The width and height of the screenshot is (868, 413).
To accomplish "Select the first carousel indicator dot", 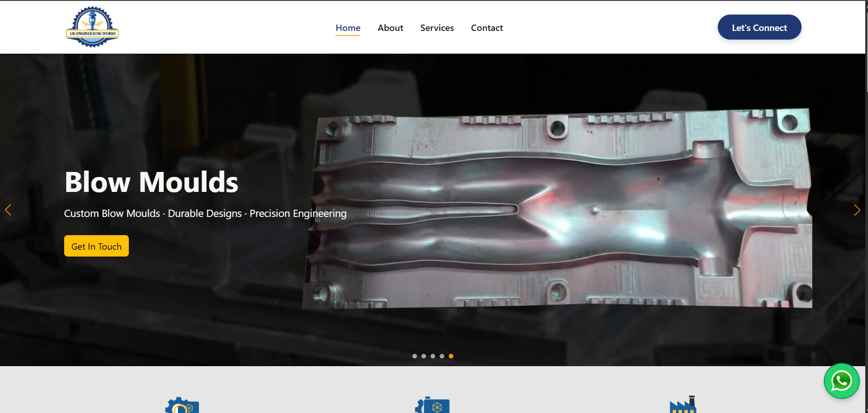I will coord(415,356).
